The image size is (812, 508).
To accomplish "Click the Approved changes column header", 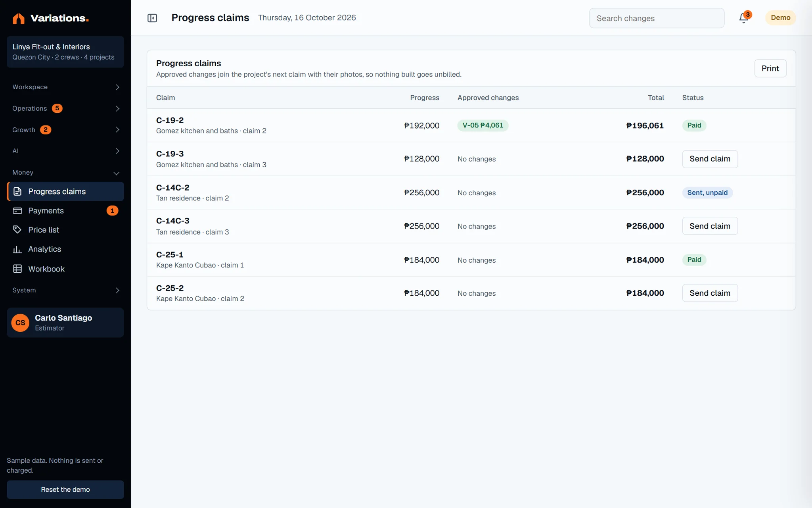I will (x=488, y=98).
